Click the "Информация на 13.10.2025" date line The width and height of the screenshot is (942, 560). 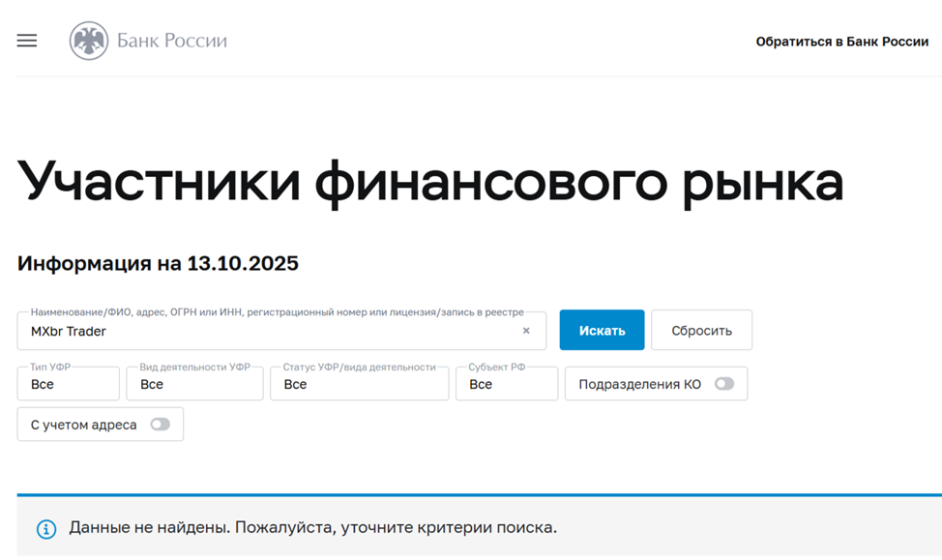158,263
